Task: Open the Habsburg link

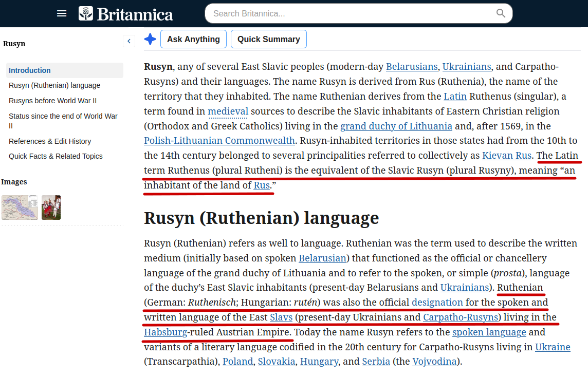Action: (x=166, y=332)
